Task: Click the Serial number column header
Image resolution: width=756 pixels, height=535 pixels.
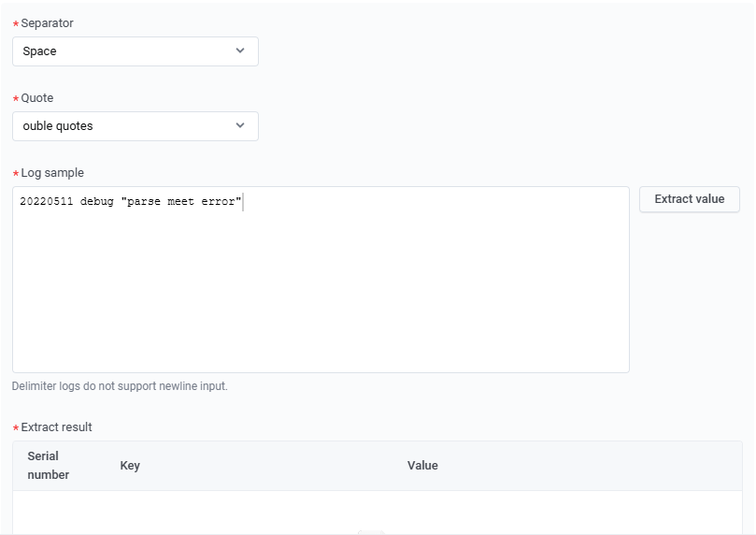Action: [x=49, y=466]
